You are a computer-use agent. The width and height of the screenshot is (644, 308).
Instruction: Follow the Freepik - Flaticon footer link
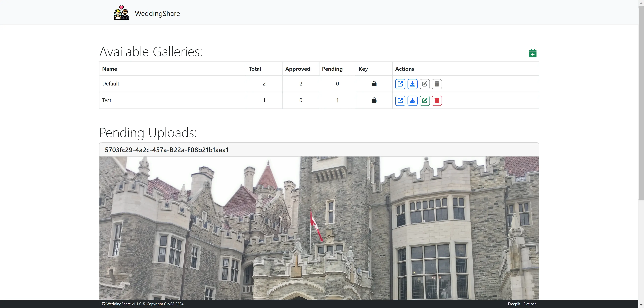coord(522,304)
